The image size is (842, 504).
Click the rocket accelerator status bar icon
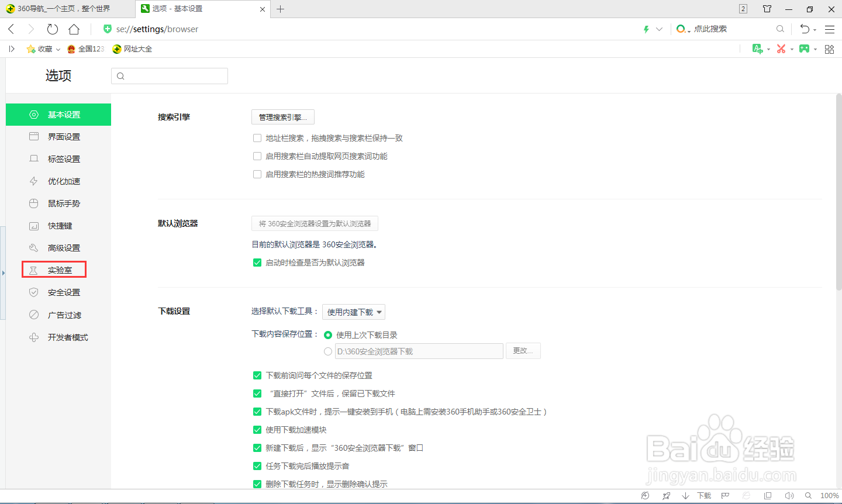click(x=666, y=496)
